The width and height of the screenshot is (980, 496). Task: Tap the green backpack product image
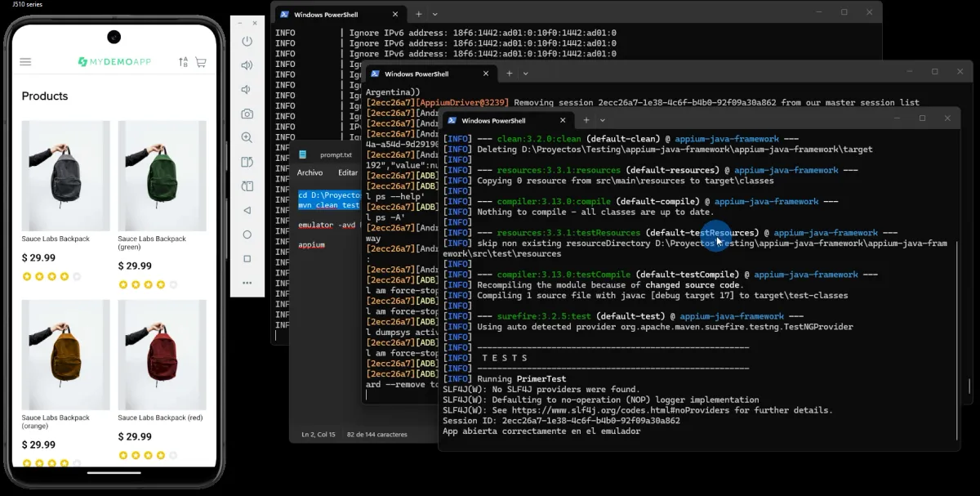coord(162,176)
